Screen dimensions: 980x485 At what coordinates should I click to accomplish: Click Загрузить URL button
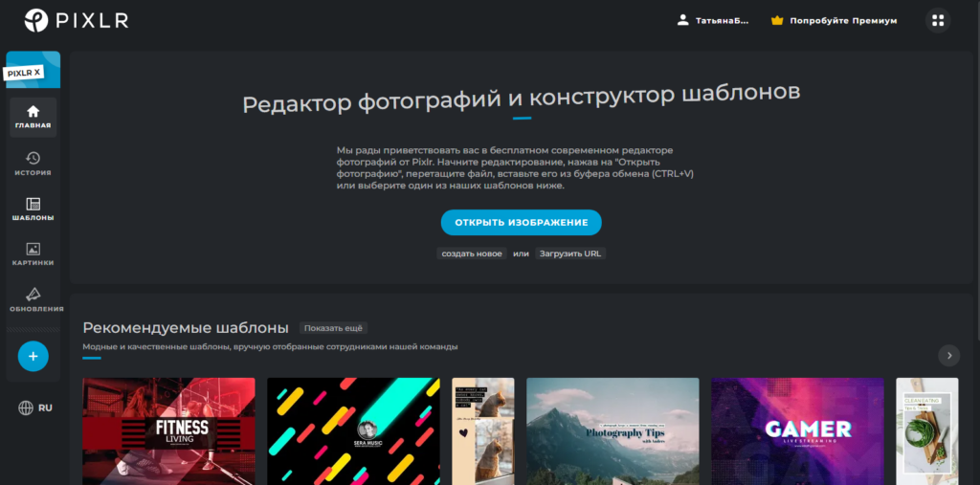tap(570, 254)
